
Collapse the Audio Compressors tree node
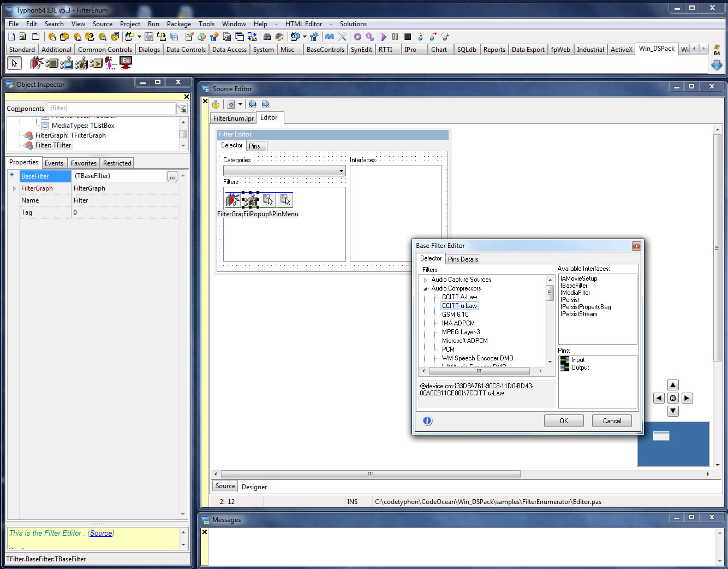click(426, 289)
